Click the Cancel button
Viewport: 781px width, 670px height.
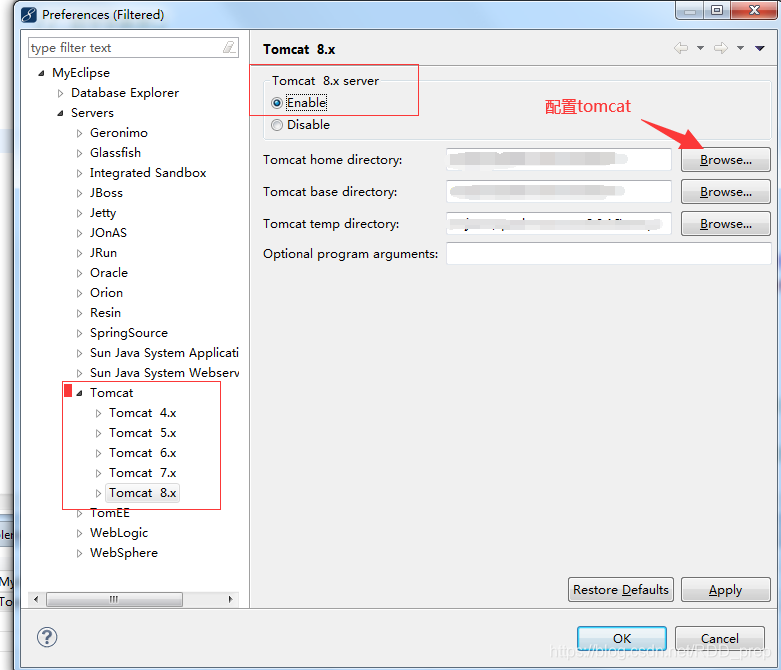click(720, 638)
